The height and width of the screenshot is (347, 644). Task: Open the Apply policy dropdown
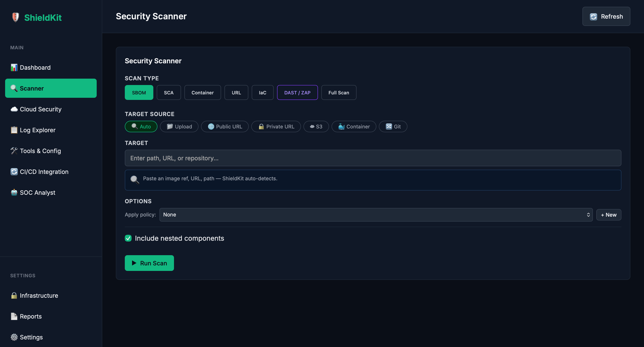pyautogui.click(x=376, y=215)
